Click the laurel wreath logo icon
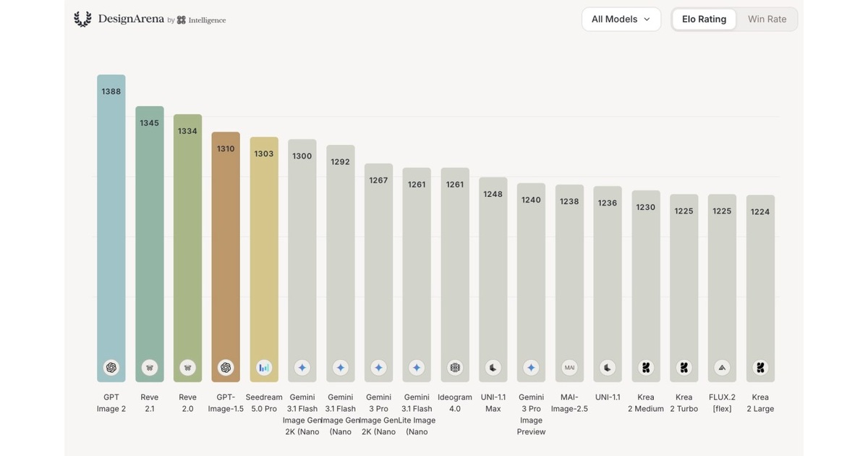Image resolution: width=868 pixels, height=456 pixels. pos(82,19)
